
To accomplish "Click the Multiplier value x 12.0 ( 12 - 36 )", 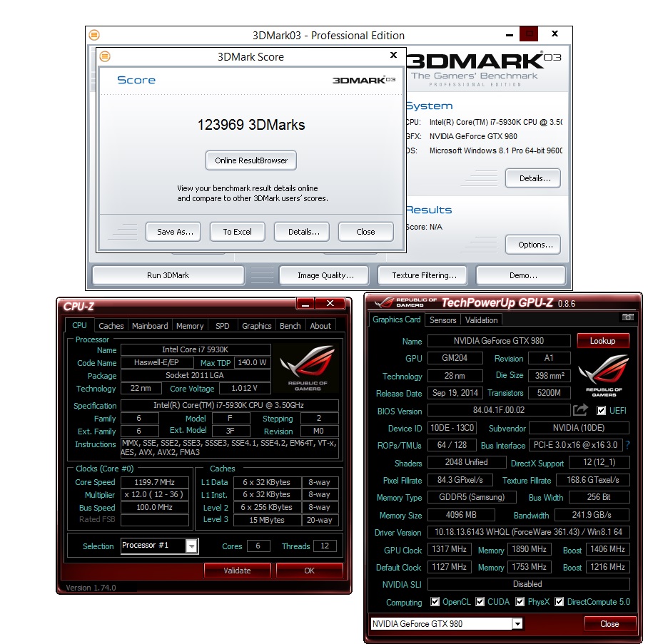I will point(155,494).
